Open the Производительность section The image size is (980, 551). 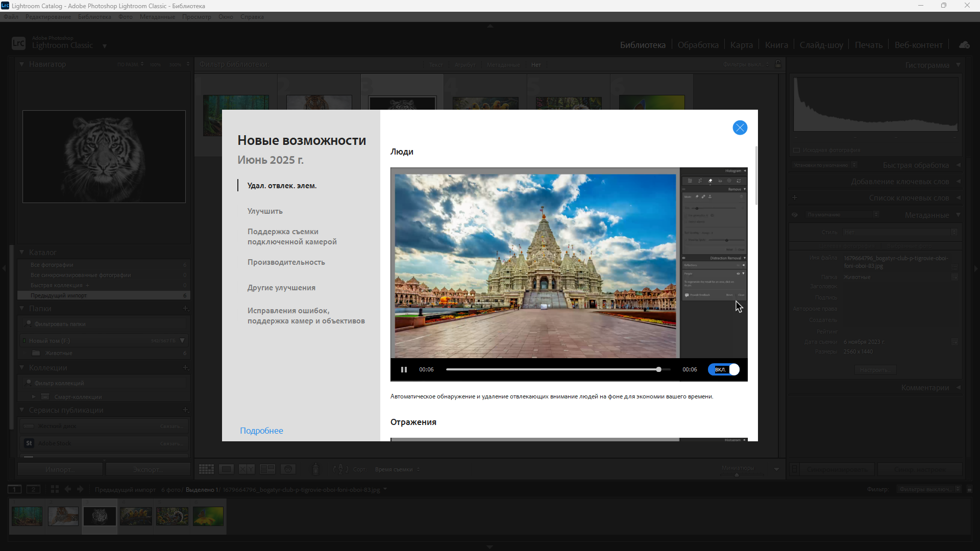pyautogui.click(x=286, y=262)
